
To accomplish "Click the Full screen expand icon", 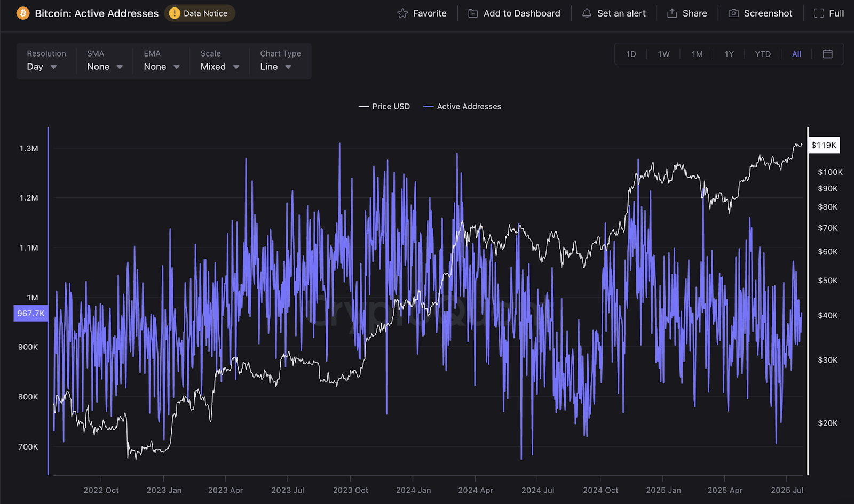I will point(819,13).
